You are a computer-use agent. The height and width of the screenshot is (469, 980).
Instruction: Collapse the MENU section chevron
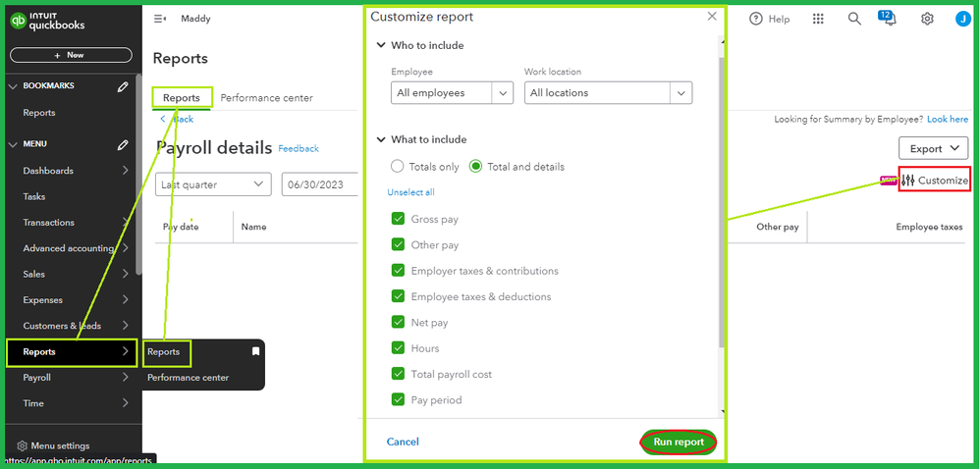tap(13, 144)
